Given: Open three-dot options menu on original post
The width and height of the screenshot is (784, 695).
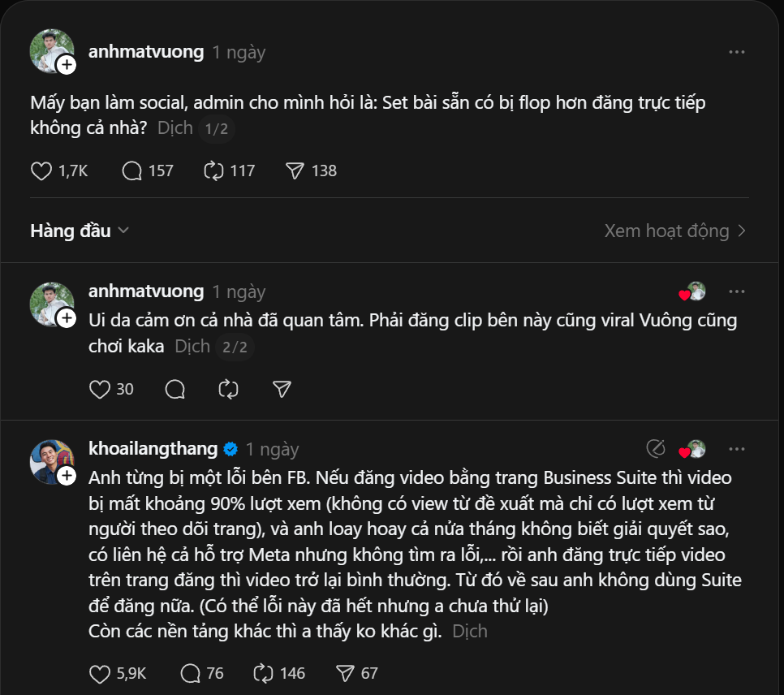Looking at the screenshot, I should 736,51.
